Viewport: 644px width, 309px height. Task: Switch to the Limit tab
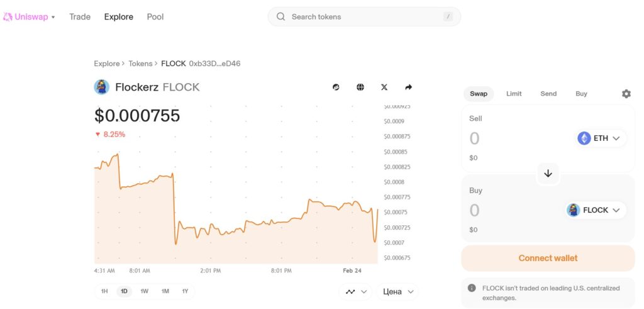(514, 94)
